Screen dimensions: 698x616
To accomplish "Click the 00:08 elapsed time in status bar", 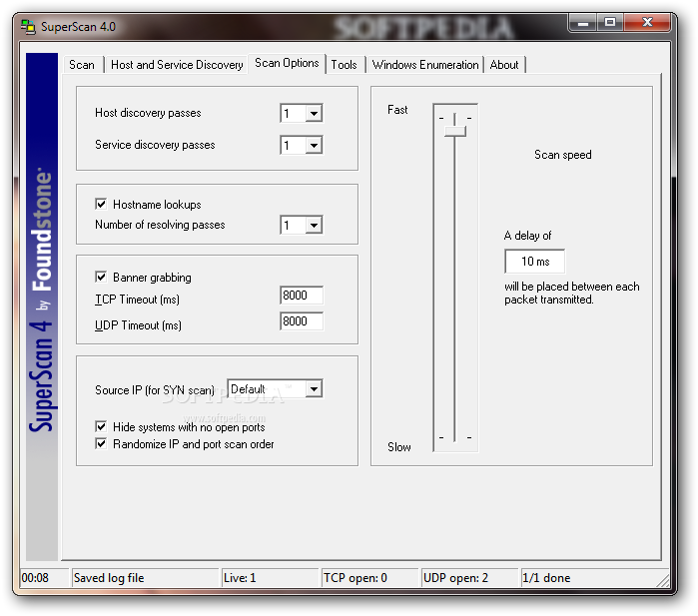I will point(45,578).
